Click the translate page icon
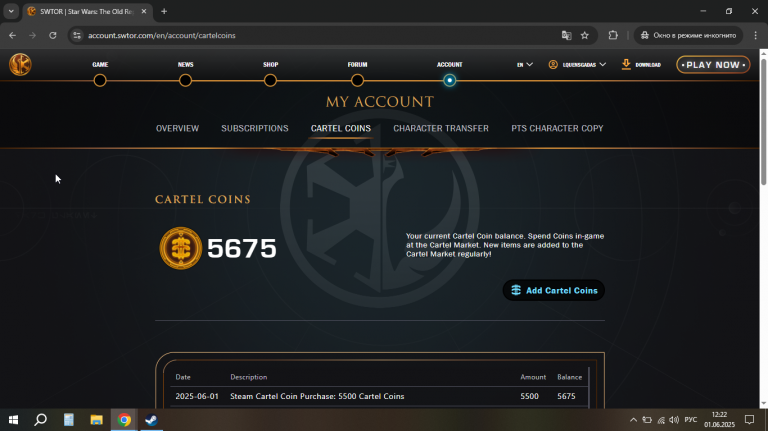 pyautogui.click(x=567, y=35)
